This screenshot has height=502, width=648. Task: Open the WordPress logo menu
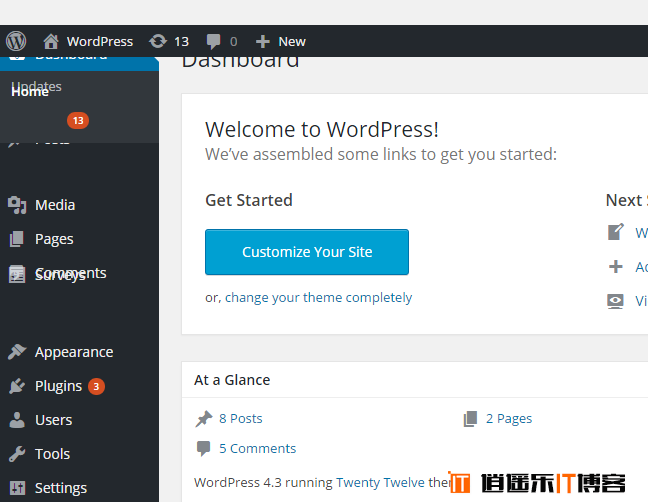[x=16, y=41]
